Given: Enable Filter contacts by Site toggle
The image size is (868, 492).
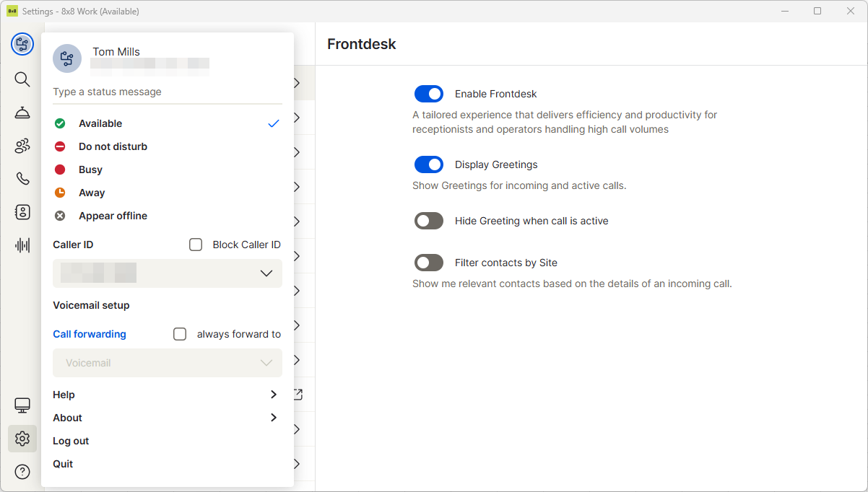Looking at the screenshot, I should 429,263.
